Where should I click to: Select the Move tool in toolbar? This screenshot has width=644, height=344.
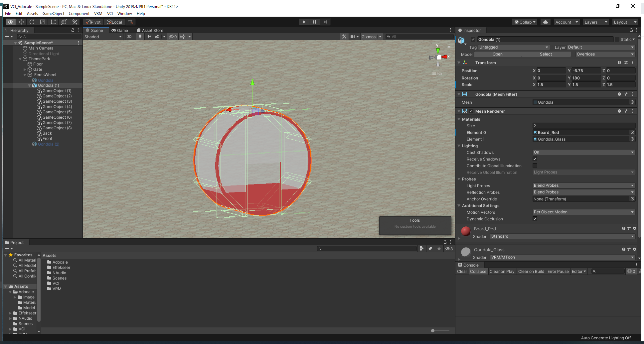(21, 22)
